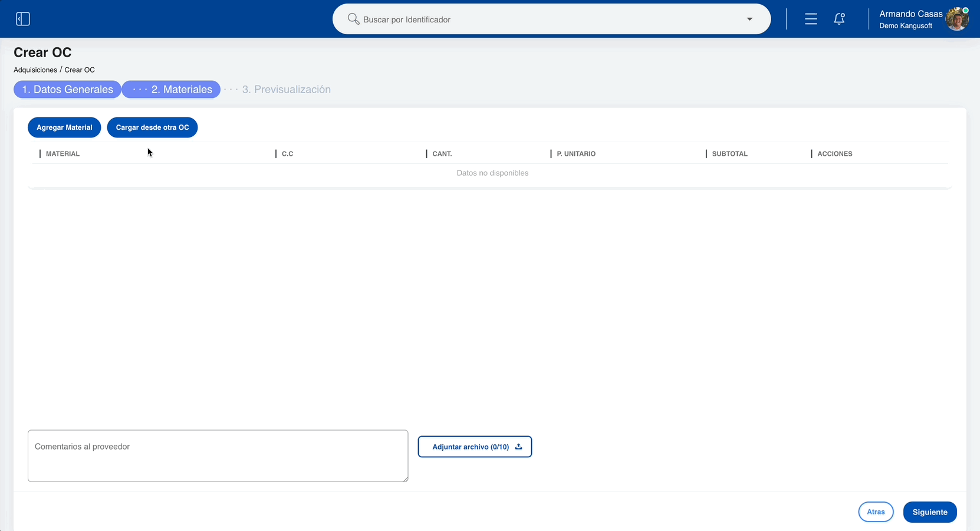Grab the comments textarea resize handle

pyautogui.click(x=405, y=478)
